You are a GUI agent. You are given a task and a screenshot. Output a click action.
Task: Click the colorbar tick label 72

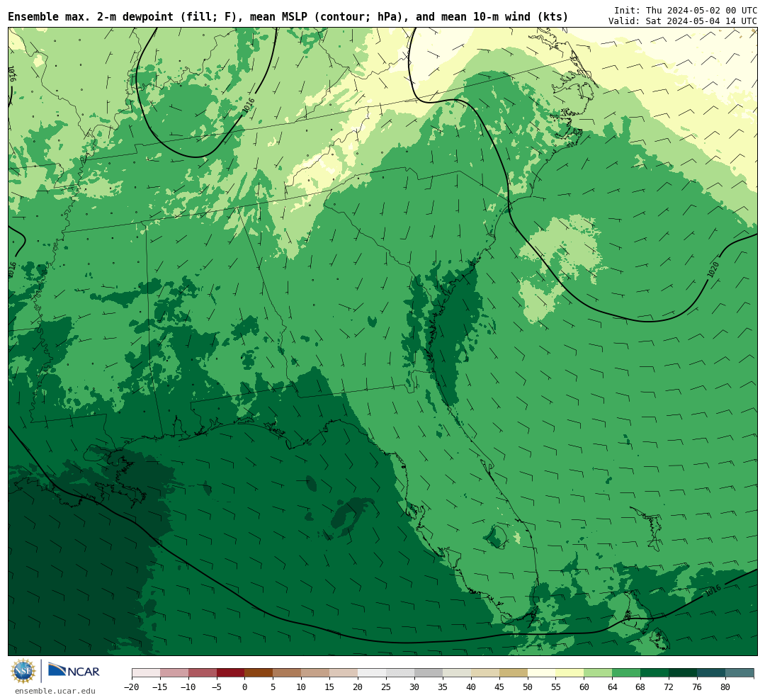point(669,687)
